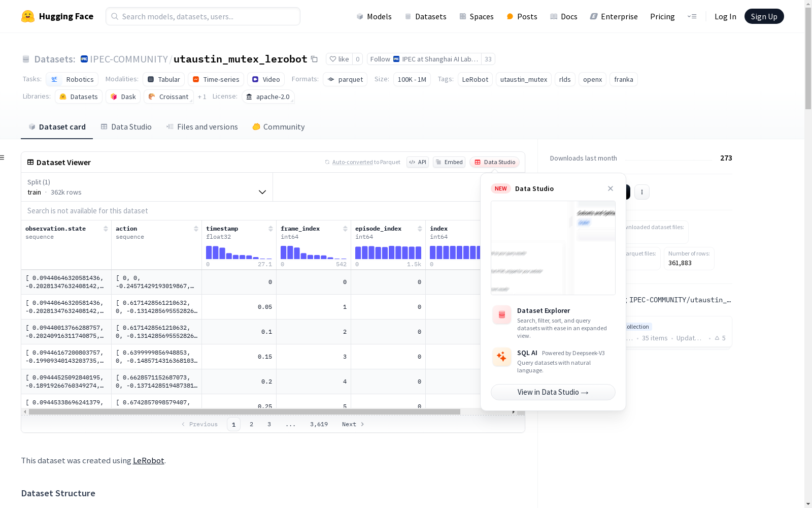Open the Files and versions tab

tap(202, 127)
